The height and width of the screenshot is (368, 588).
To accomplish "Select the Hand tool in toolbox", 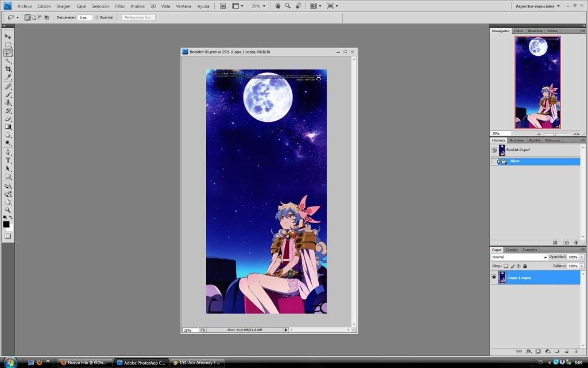I will (8, 202).
